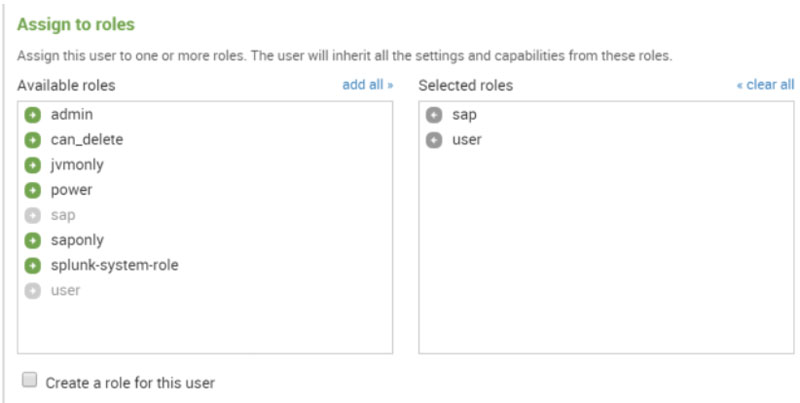This screenshot has height=403, width=800.
Task: Click the grayed-out sap add icon
Action: click(x=32, y=215)
